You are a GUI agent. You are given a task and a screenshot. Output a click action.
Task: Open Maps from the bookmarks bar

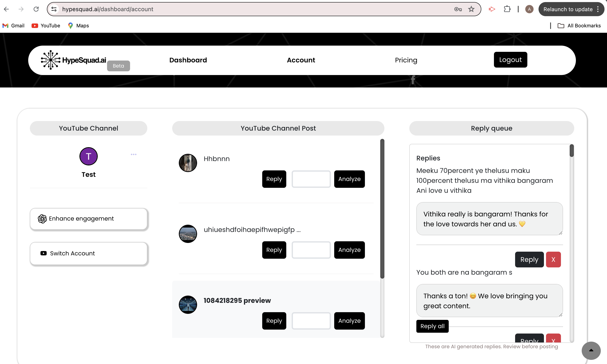[78, 25]
